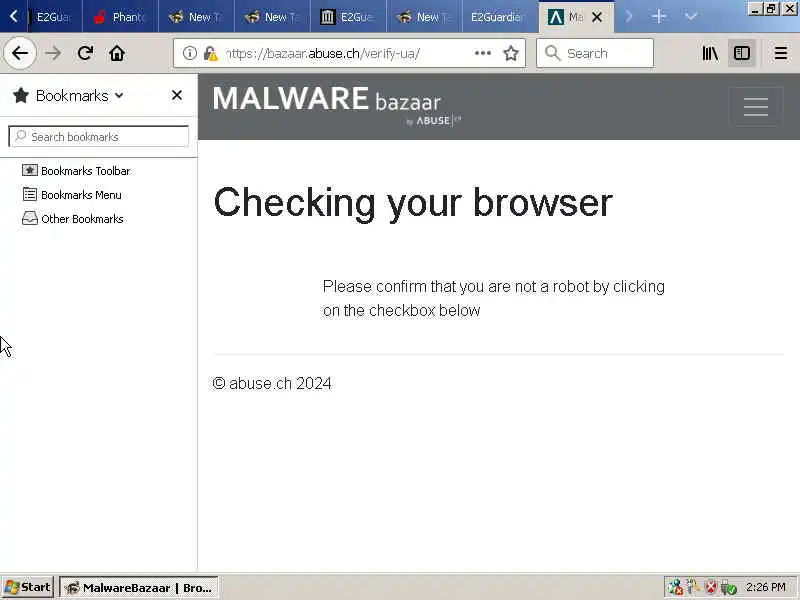Image resolution: width=800 pixels, height=600 pixels.
Task: View site information icon in address bar
Action: tap(190, 53)
